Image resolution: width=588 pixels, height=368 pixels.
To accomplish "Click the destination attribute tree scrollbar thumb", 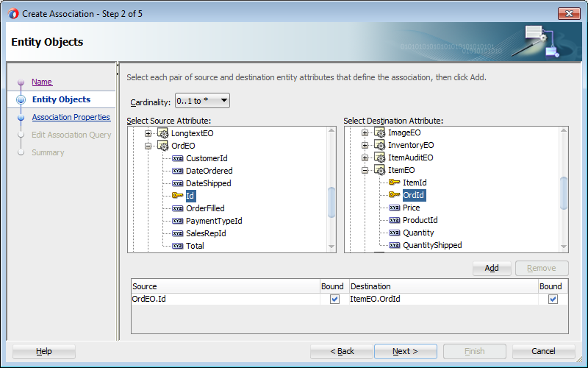I will [x=563, y=193].
